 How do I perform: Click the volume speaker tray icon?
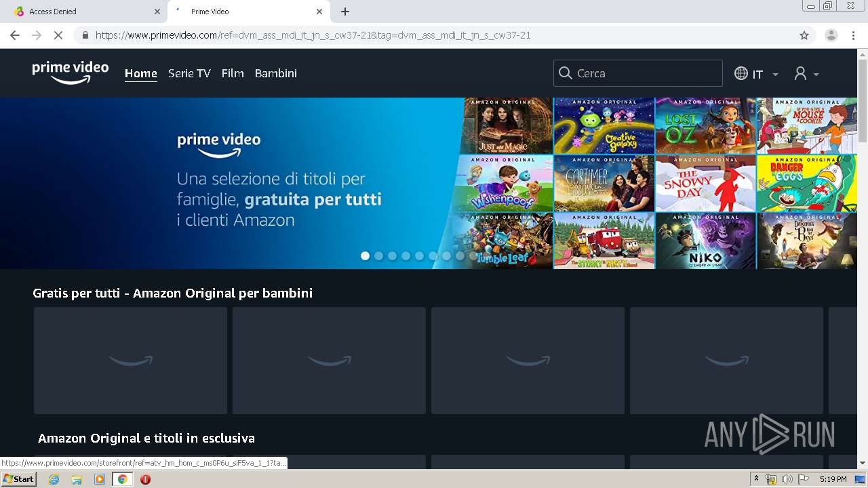[787, 479]
